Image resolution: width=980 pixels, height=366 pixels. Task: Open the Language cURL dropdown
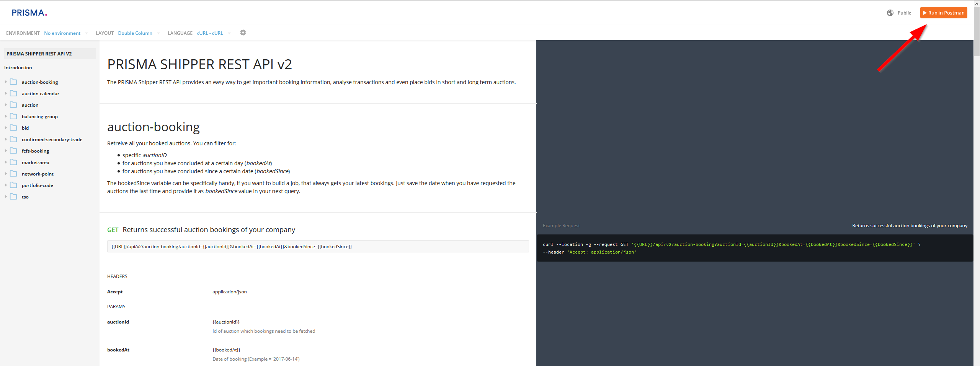point(214,33)
